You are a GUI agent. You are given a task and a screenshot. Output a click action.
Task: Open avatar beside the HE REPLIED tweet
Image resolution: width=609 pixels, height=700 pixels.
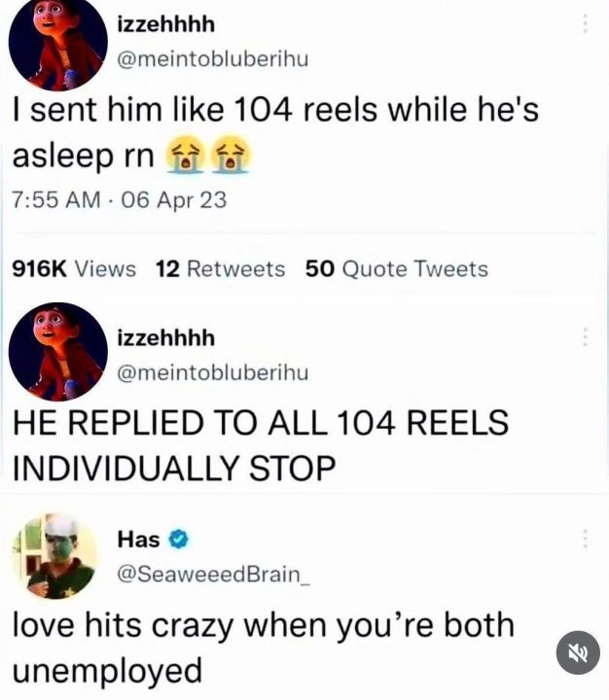57,352
